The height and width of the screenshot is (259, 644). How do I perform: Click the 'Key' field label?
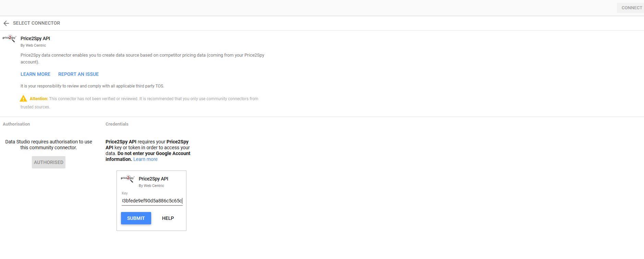click(125, 193)
